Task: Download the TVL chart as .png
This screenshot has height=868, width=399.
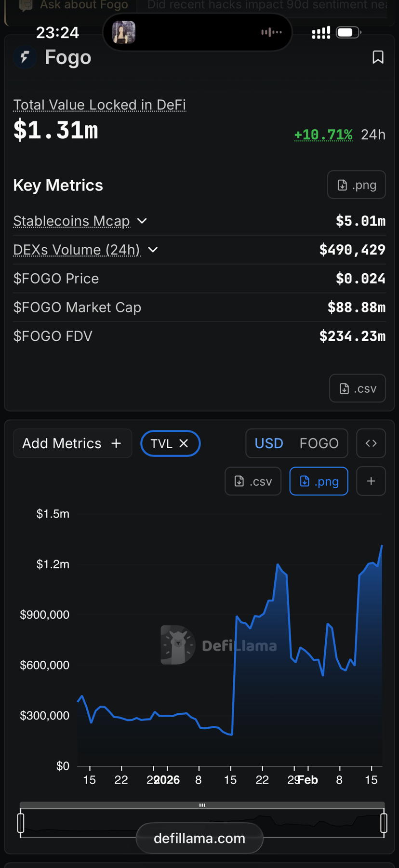Action: click(x=319, y=481)
